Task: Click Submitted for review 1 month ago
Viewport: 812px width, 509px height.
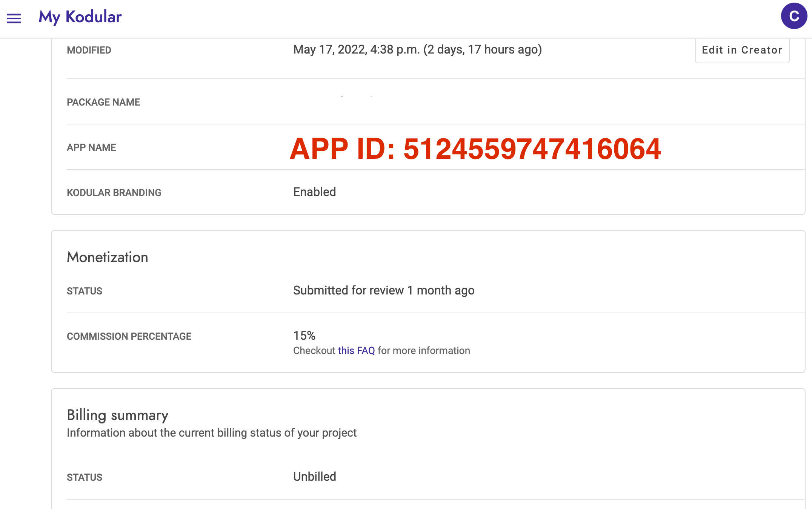Action: (384, 290)
